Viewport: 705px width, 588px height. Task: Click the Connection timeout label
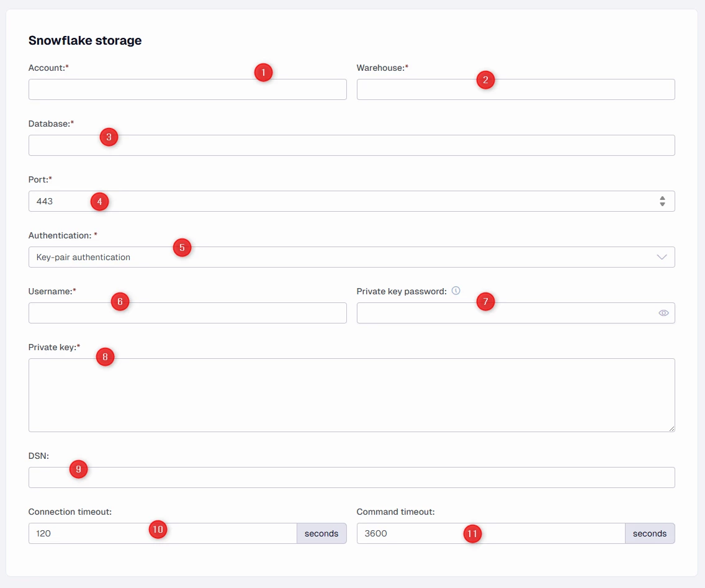point(70,512)
